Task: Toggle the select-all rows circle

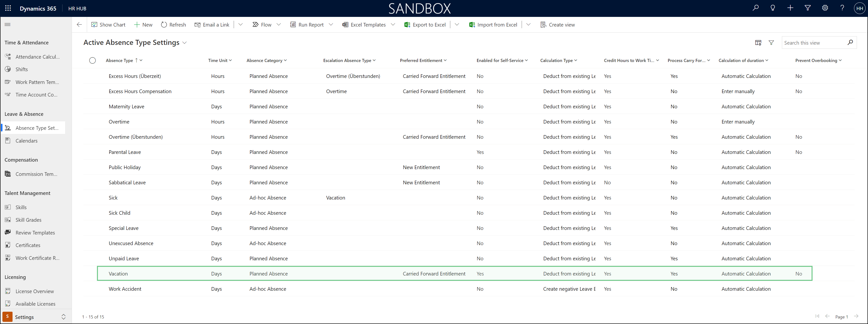Action: click(x=92, y=61)
